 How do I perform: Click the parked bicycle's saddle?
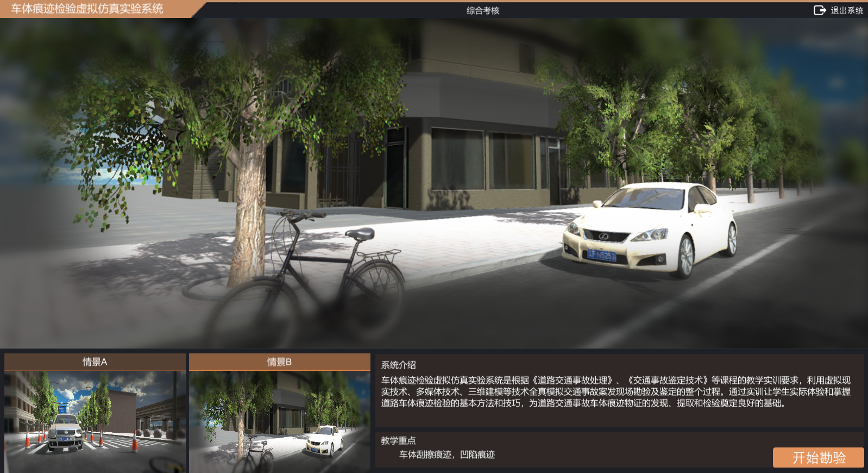tap(360, 234)
